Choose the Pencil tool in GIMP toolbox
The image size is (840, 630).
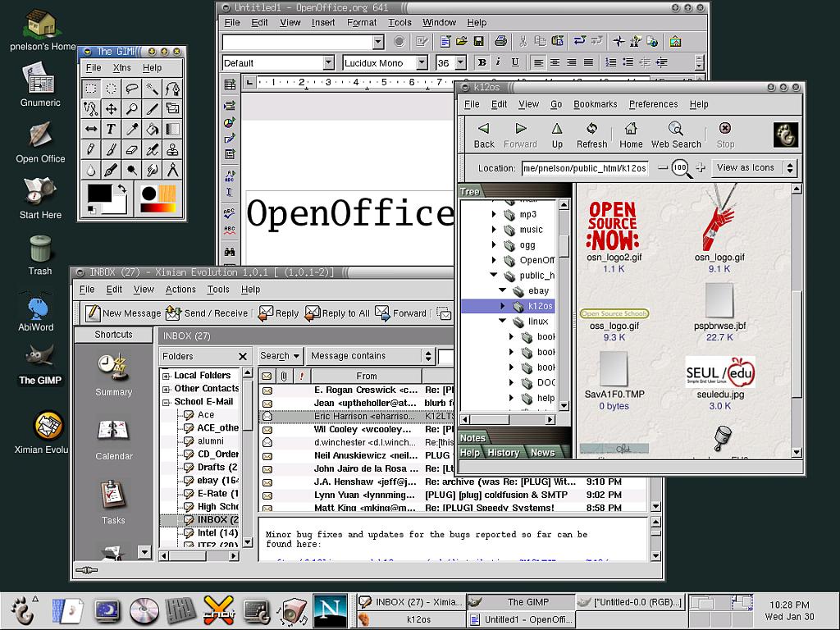click(x=90, y=149)
